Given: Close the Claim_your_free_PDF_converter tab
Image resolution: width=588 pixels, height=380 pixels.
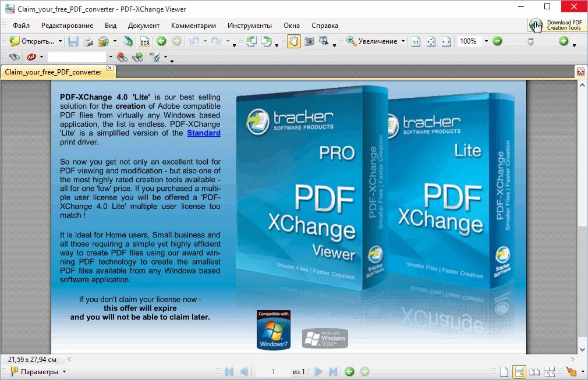Looking at the screenshot, I should click(109, 68).
